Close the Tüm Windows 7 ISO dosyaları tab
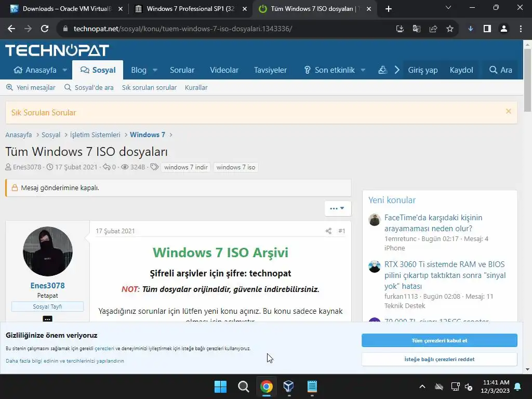 pyautogui.click(x=369, y=9)
